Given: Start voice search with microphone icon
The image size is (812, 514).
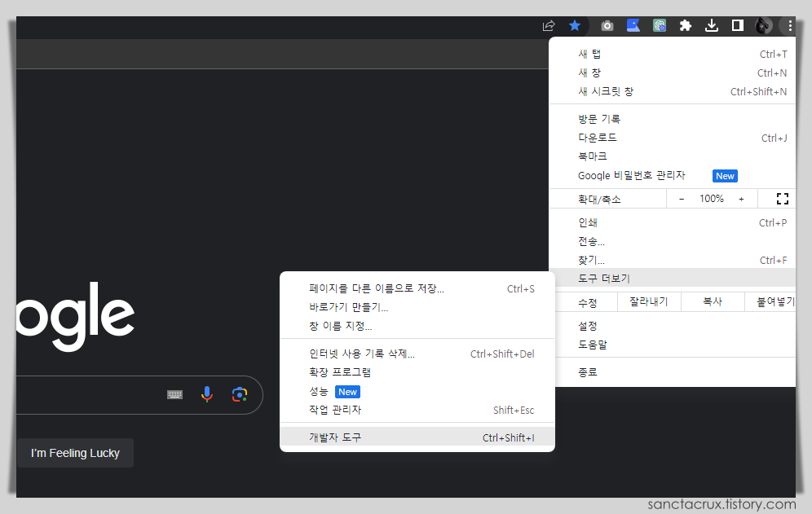Looking at the screenshot, I should pyautogui.click(x=206, y=394).
